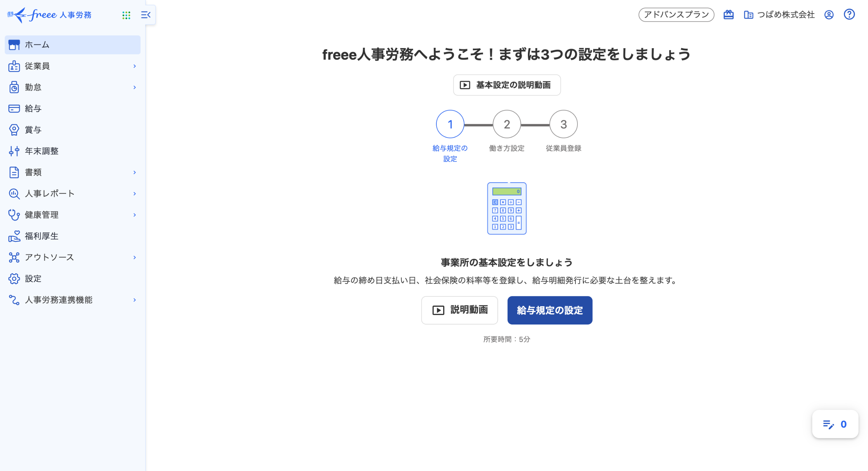Expand the 従業員 submenu chevron
The width and height of the screenshot is (868, 471).
point(135,66)
